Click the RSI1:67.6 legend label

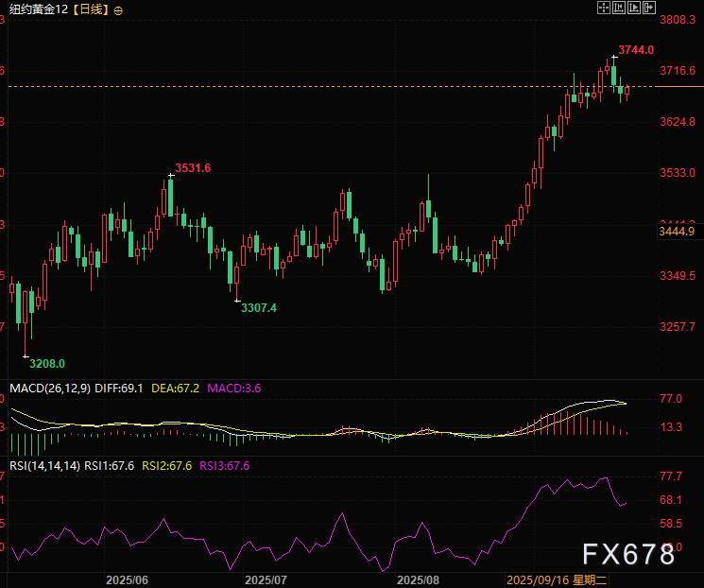pos(112,465)
